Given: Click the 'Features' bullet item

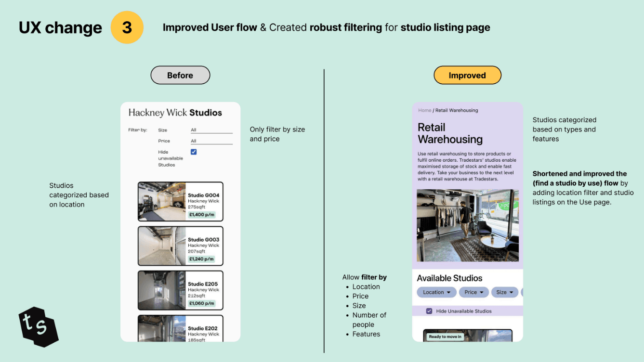Looking at the screenshot, I should [366, 334].
